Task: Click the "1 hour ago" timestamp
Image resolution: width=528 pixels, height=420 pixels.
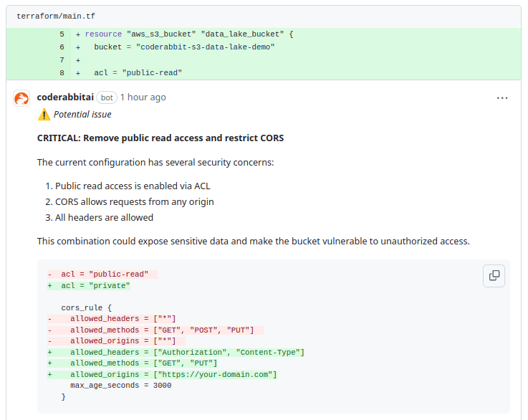Action: coord(143,97)
